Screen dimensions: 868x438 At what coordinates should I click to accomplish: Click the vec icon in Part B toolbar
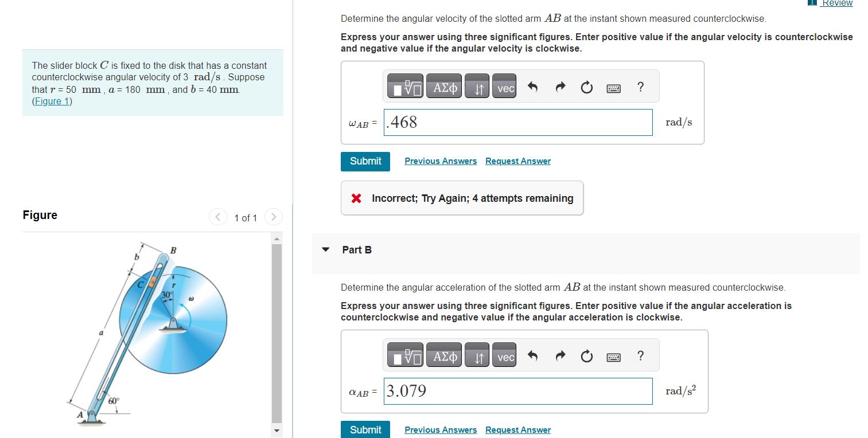pyautogui.click(x=504, y=355)
